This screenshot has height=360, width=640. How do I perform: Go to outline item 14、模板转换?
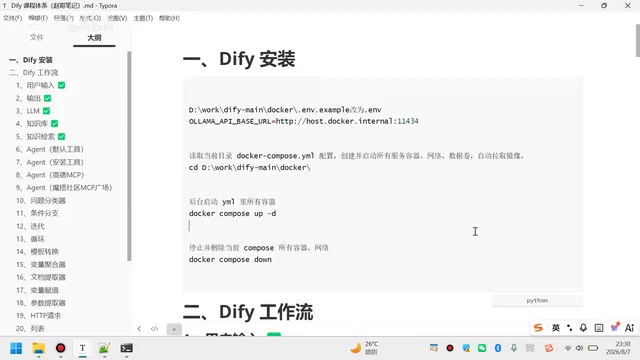click(x=37, y=251)
